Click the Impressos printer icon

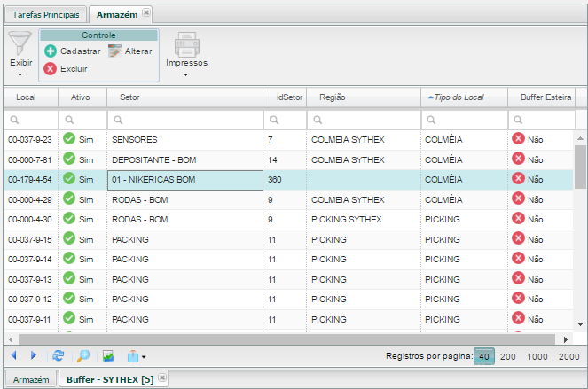click(186, 44)
